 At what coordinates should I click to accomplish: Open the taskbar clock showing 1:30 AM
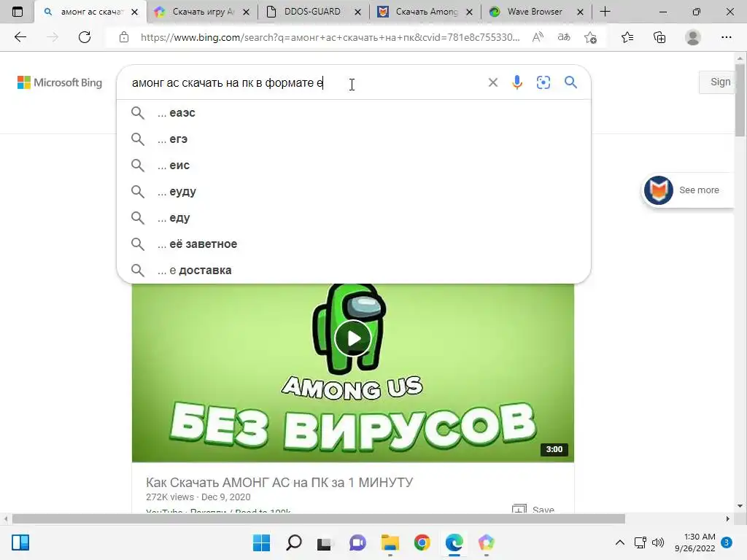point(695,542)
